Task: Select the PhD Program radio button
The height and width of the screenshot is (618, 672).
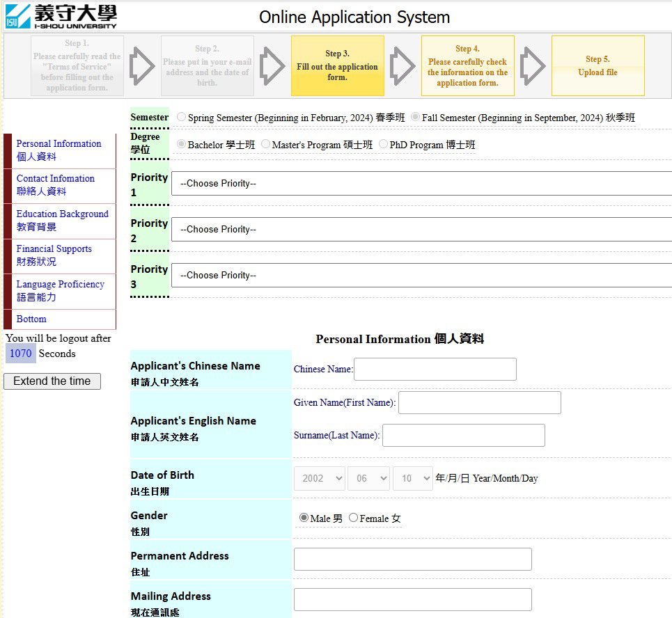Action: pyautogui.click(x=384, y=145)
